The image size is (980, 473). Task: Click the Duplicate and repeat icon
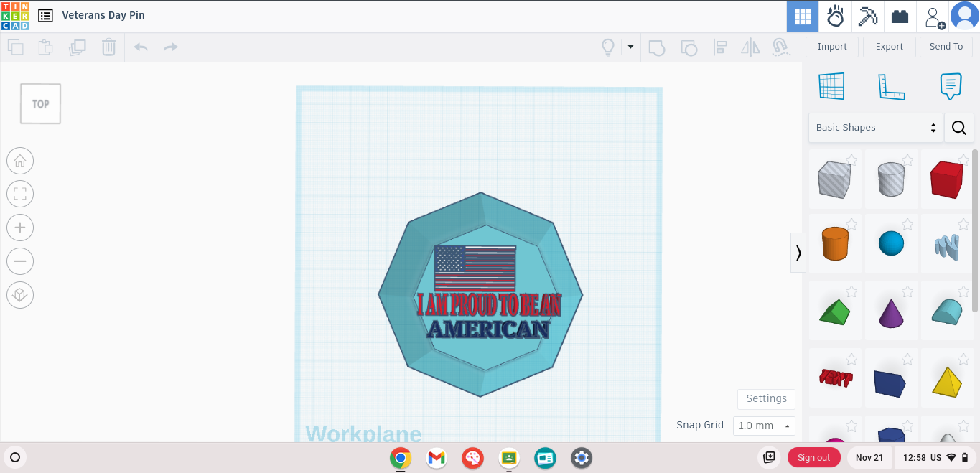point(78,47)
